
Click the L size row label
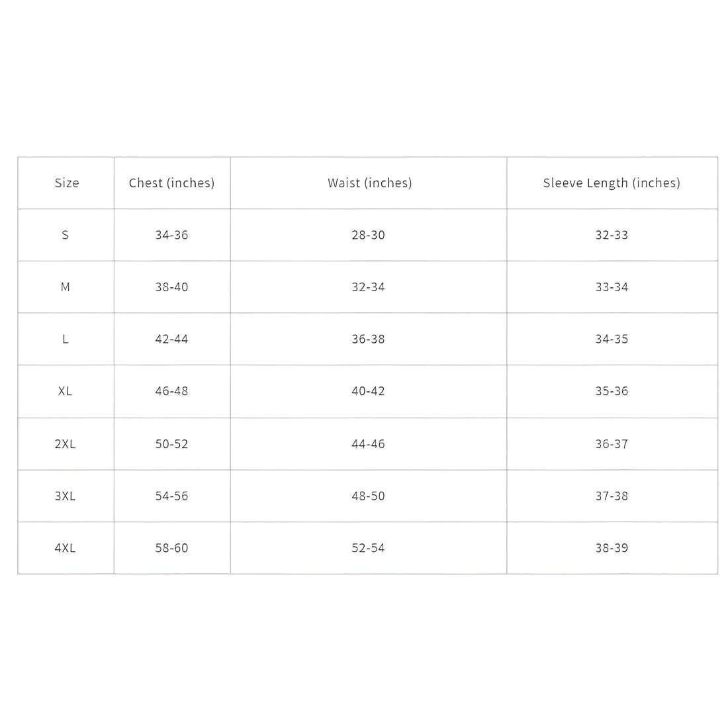[66, 339]
